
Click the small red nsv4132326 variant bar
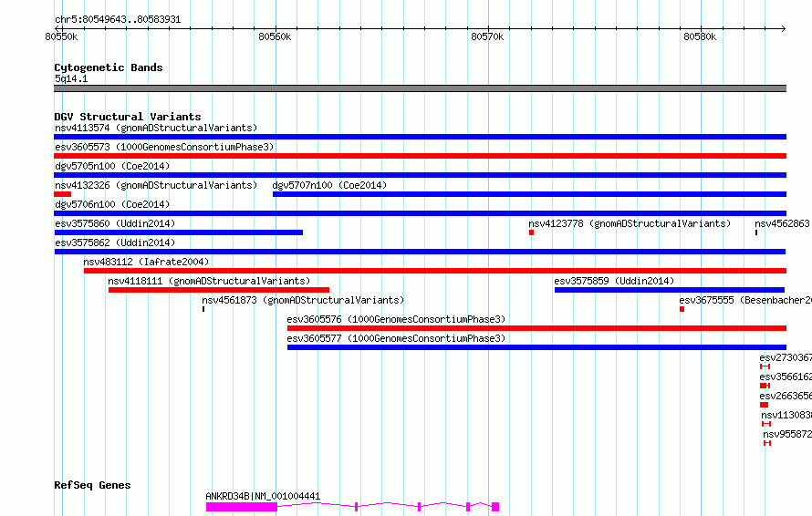click(x=63, y=194)
